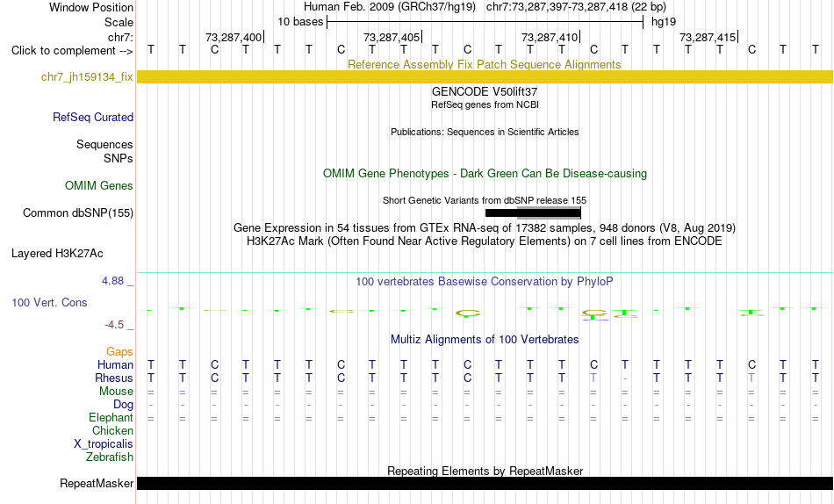Click the 73,287,415 ruler position
This screenshot has width=834, height=504.
tap(708, 37)
